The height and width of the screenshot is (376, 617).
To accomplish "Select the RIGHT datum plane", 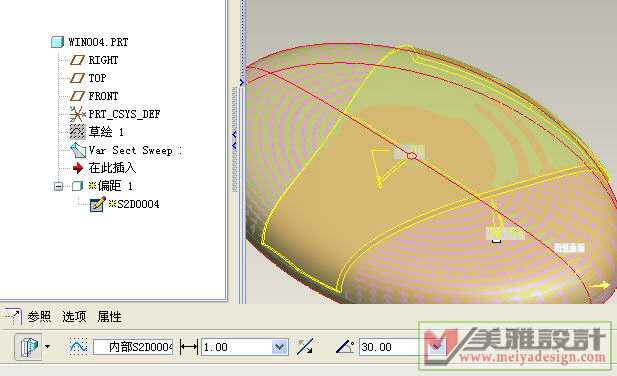I will (103, 60).
